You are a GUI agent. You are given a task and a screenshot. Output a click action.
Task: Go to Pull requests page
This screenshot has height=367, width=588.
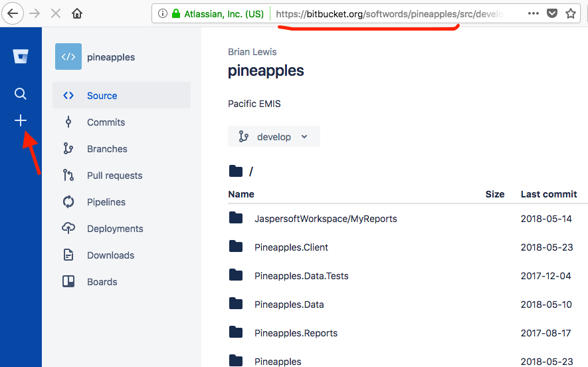(x=114, y=176)
